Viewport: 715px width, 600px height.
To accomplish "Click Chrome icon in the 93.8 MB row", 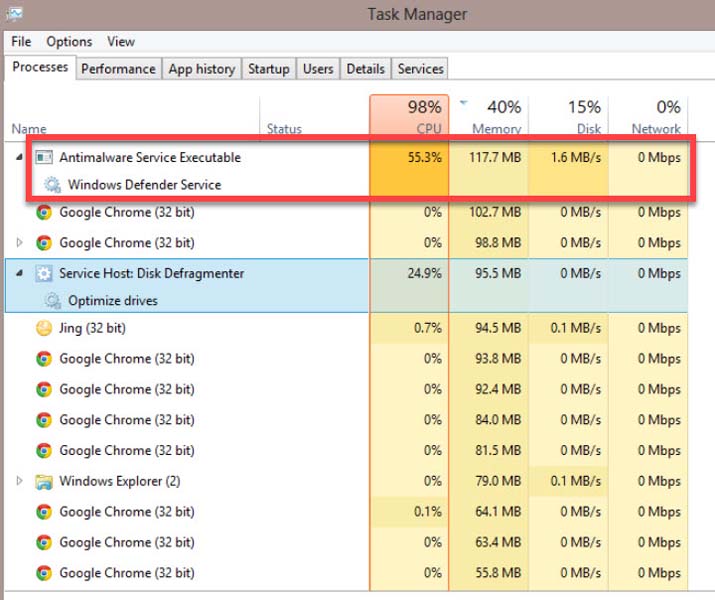I will point(44,359).
